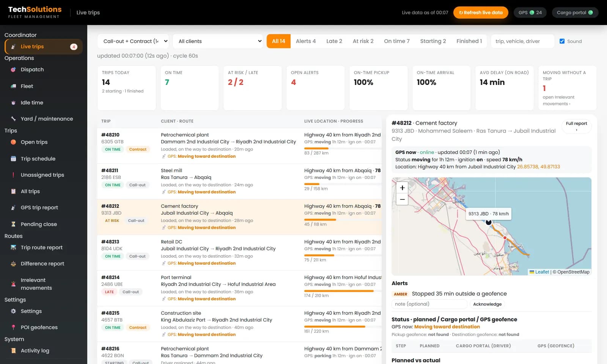Image resolution: width=607 pixels, height=364 pixels.
Task: Click the GPS trip report satellite icon
Action: pyautogui.click(x=13, y=208)
